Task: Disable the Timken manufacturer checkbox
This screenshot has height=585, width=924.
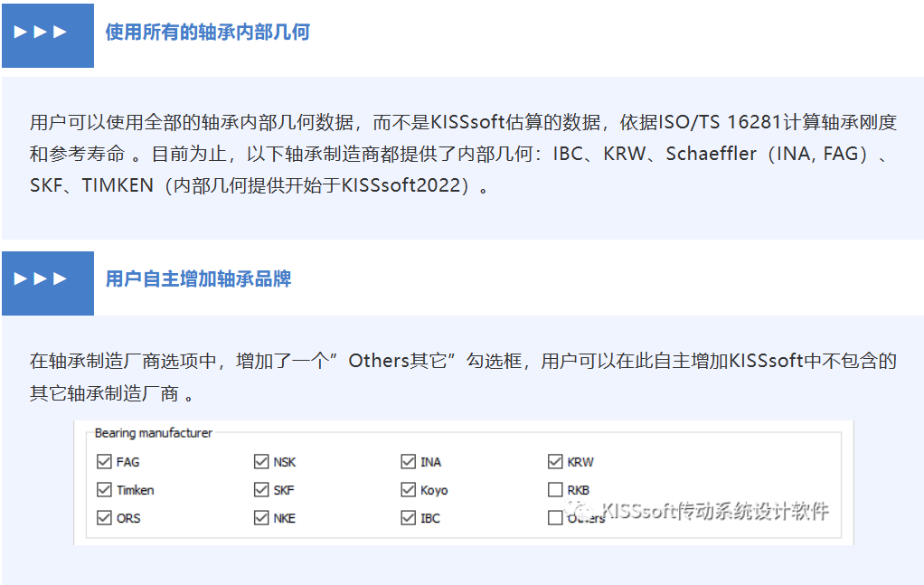Action: click(104, 489)
